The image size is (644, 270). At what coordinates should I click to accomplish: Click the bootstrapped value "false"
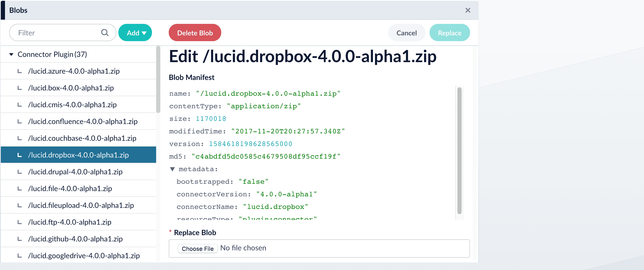coord(254,182)
